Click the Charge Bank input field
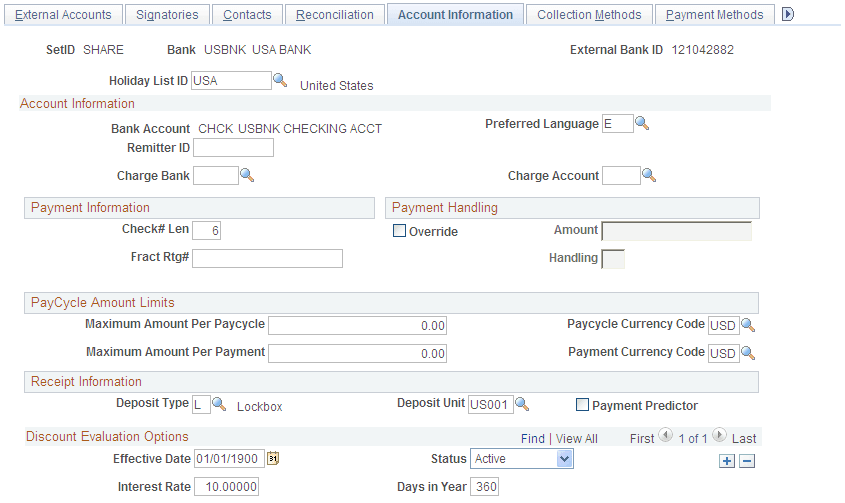This screenshot has height=503, width=845. tap(216, 176)
